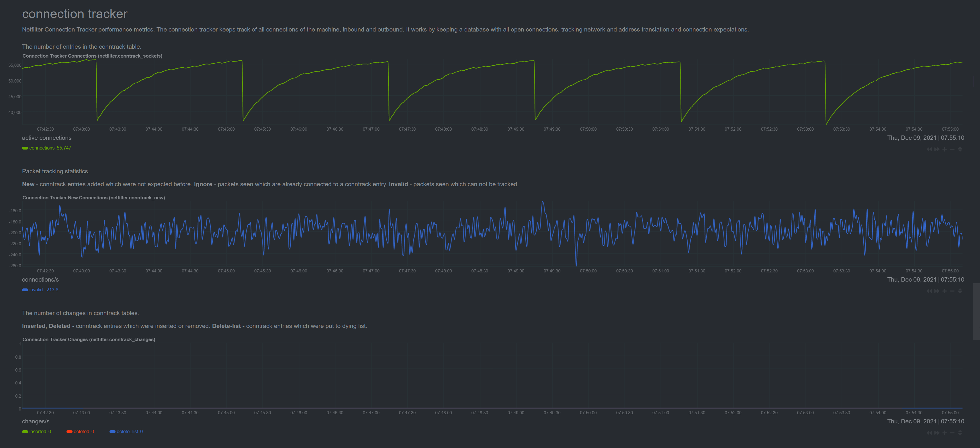Zoom in on the changes/s chart
980x448 pixels.
point(945,433)
